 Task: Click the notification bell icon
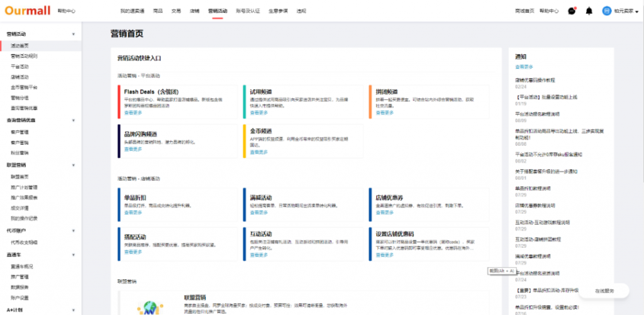pos(589,11)
